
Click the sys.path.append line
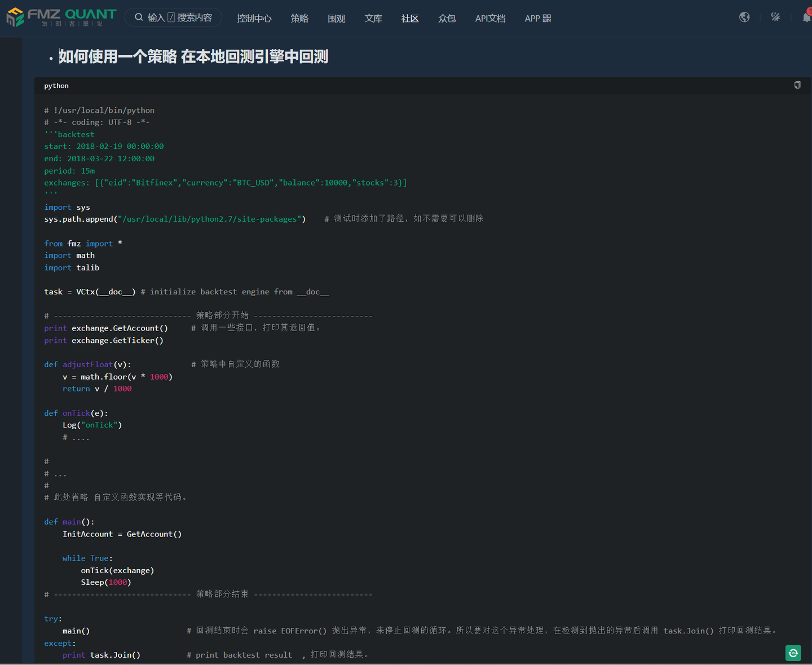(x=175, y=219)
